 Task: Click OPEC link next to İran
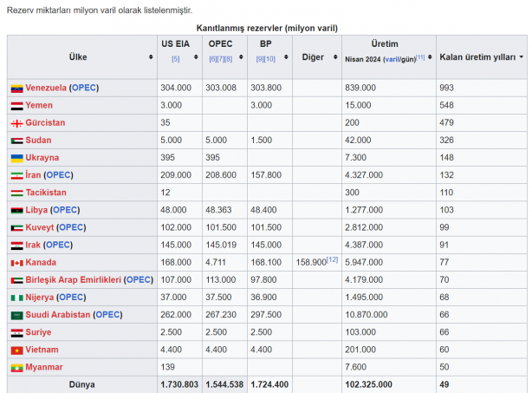[58, 175]
